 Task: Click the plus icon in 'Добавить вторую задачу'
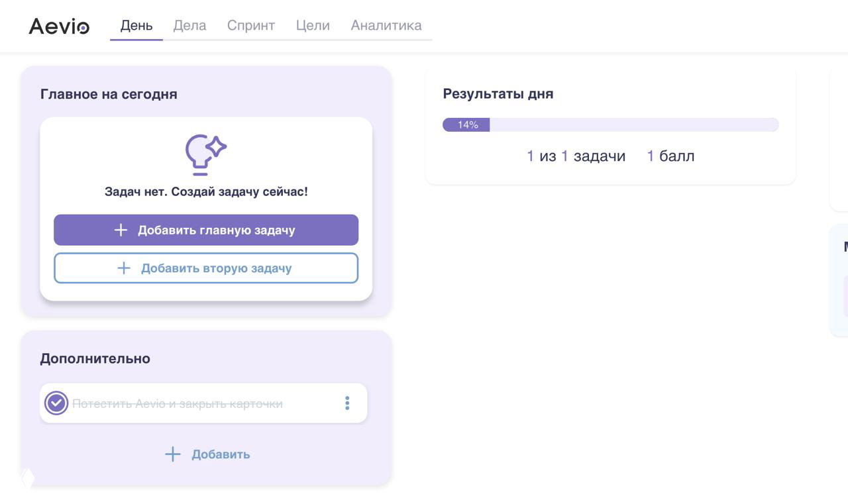pos(123,268)
